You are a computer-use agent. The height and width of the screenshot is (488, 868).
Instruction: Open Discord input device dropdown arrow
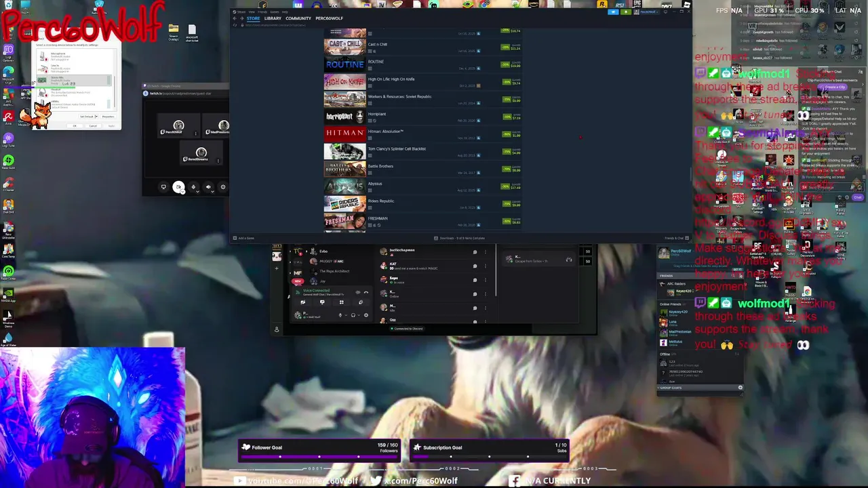click(x=346, y=315)
